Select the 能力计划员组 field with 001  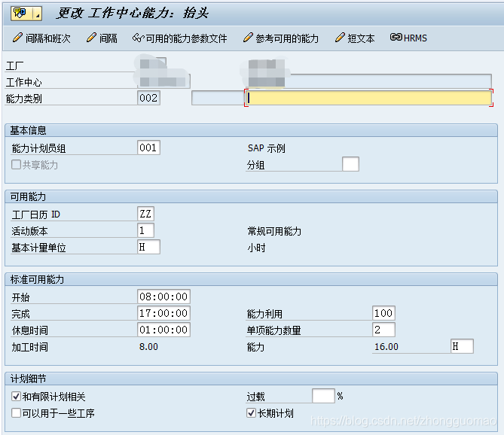148,148
